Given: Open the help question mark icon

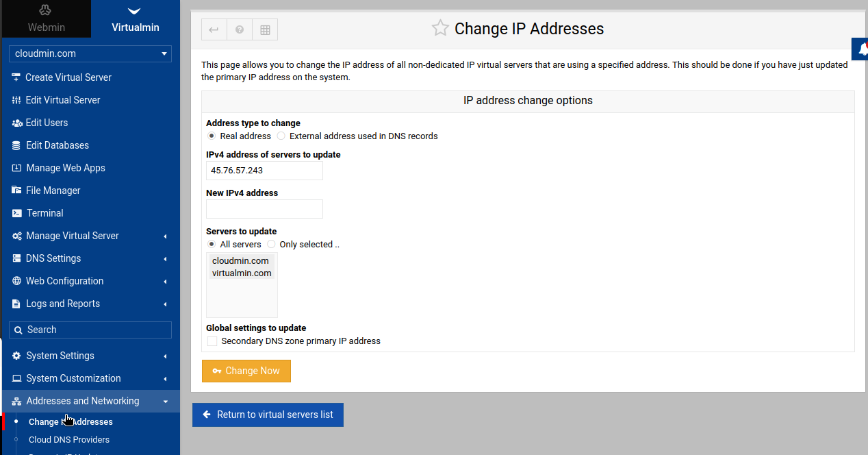Looking at the screenshot, I should (240, 29).
